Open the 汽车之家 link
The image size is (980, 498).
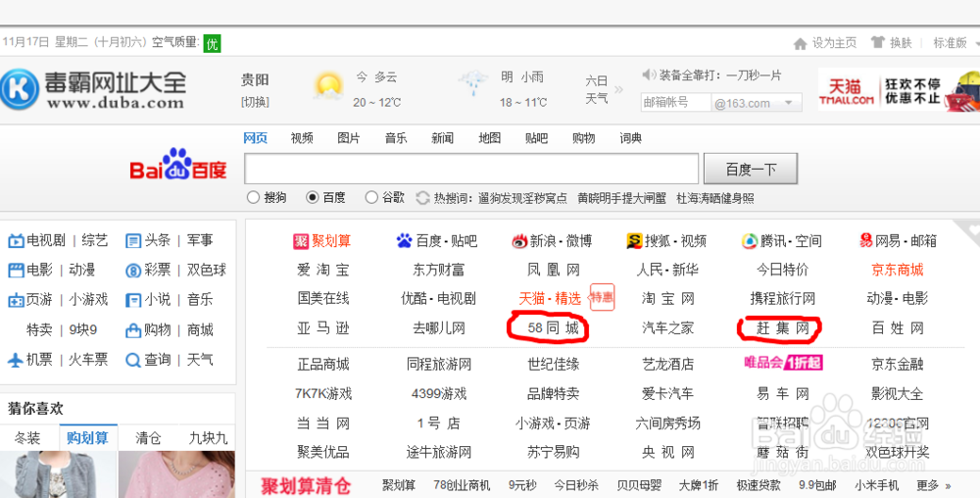pyautogui.click(x=667, y=328)
